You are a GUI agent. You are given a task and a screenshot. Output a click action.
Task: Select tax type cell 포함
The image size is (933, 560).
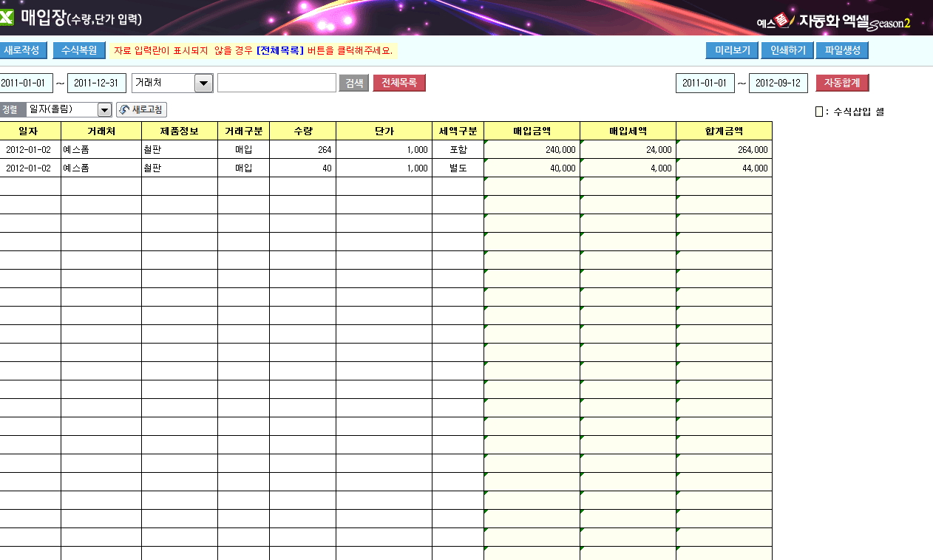458,149
